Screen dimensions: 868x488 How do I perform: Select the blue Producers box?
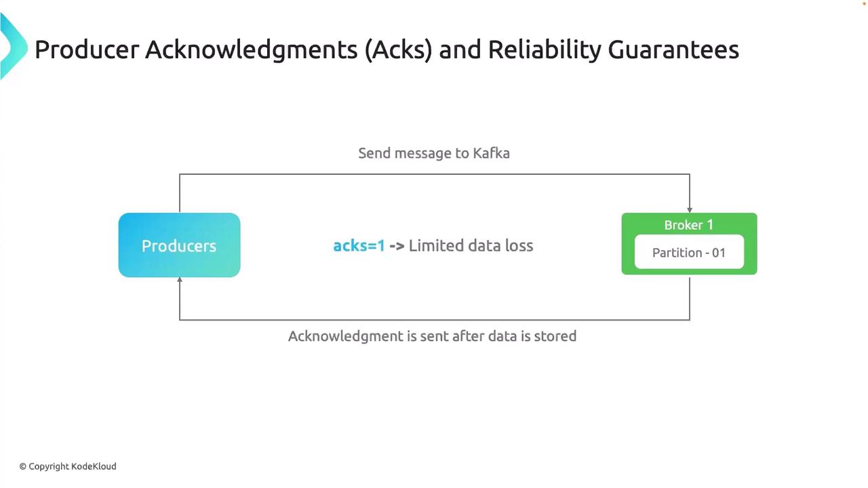coord(179,245)
